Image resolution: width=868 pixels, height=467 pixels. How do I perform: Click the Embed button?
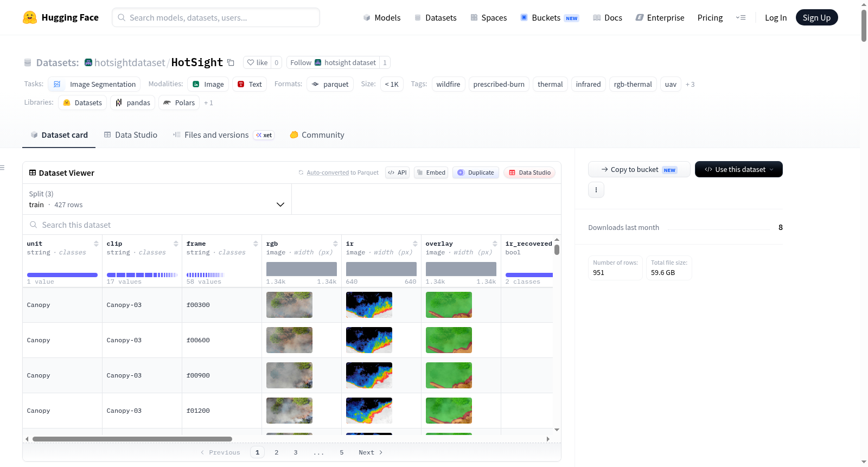[431, 172]
